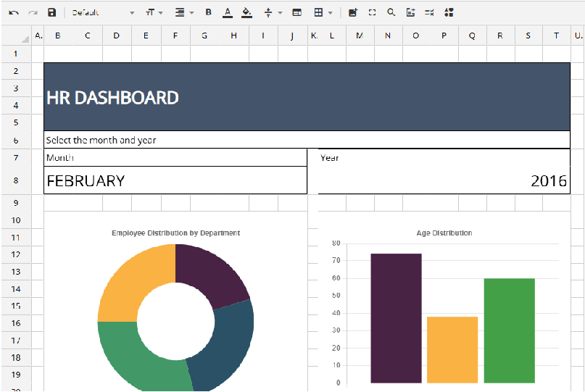Click the clear formatting icon

tap(429, 12)
